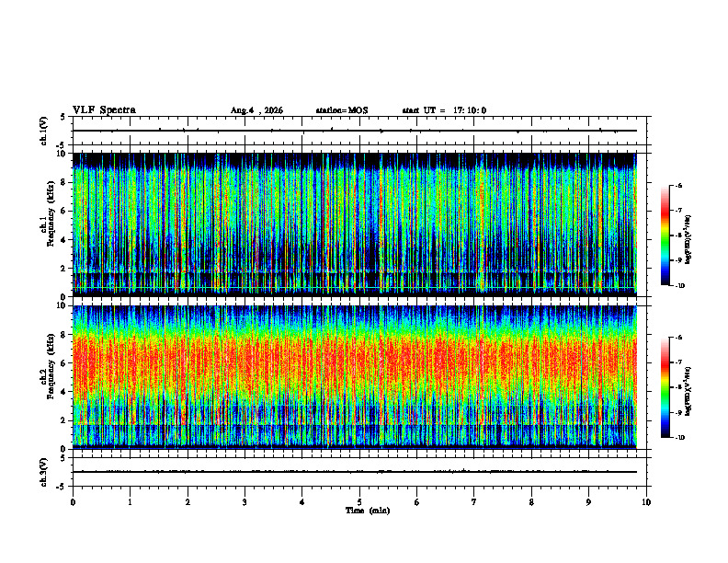Click the ch.1 spectrogram color scale bar
The height and width of the screenshot is (563, 728).
pyautogui.click(x=665, y=236)
